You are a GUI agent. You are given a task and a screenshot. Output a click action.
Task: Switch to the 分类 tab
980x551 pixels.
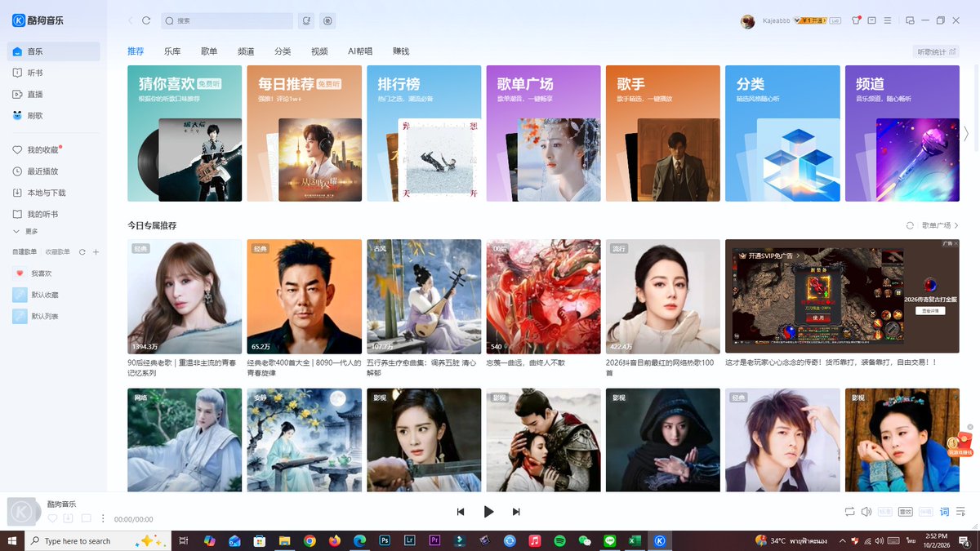coord(283,51)
